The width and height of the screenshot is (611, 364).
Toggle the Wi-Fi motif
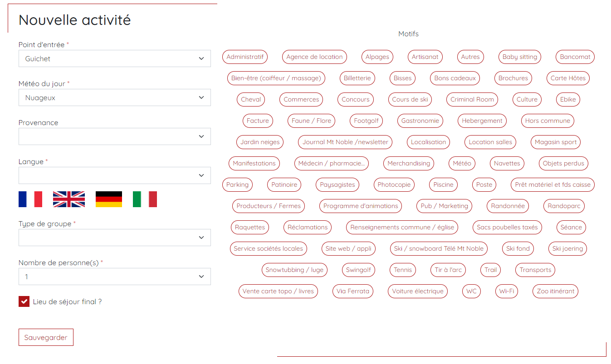point(507,291)
